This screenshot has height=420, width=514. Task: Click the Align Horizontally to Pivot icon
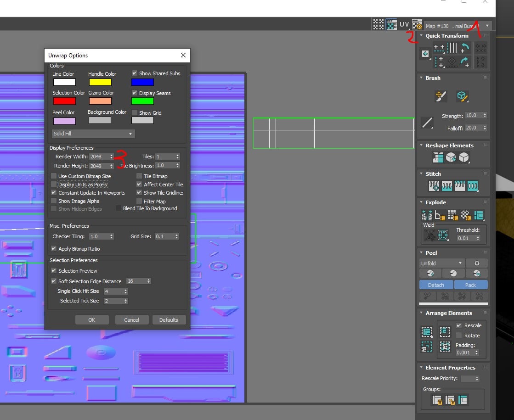tap(439, 48)
